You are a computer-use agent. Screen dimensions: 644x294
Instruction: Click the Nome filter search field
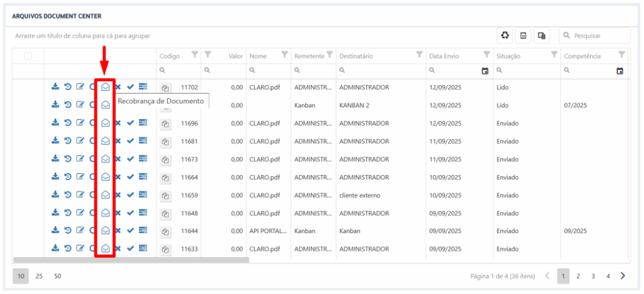[268, 71]
